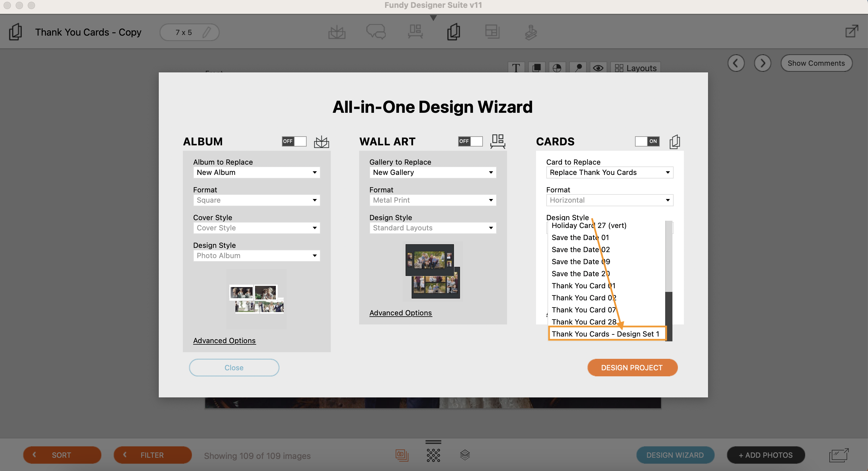Click the dotted grid view icon
This screenshot has height=471, width=868.
pyautogui.click(x=433, y=455)
